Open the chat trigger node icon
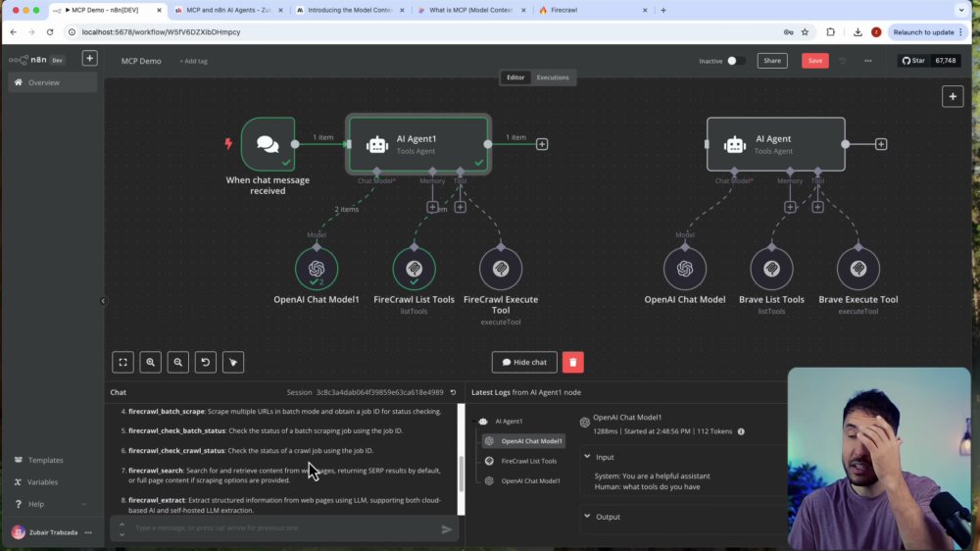980x551 pixels. click(268, 144)
